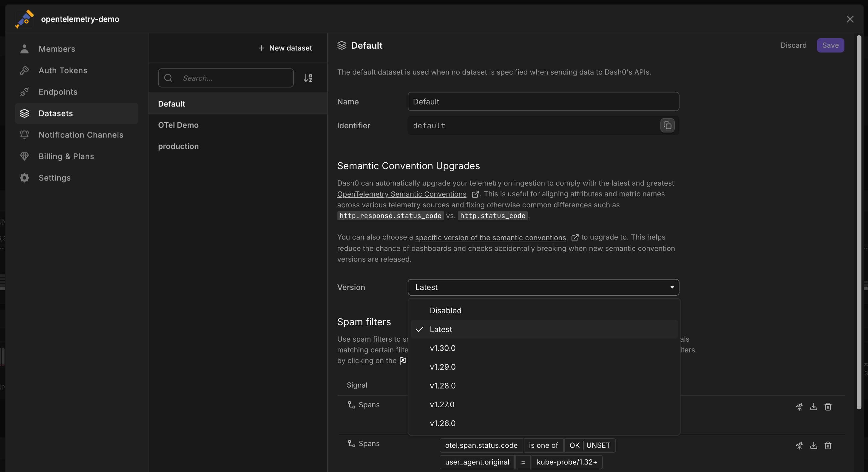This screenshot has height=472, width=868.
Task: Choose Disabled in the version list
Action: [445, 311]
